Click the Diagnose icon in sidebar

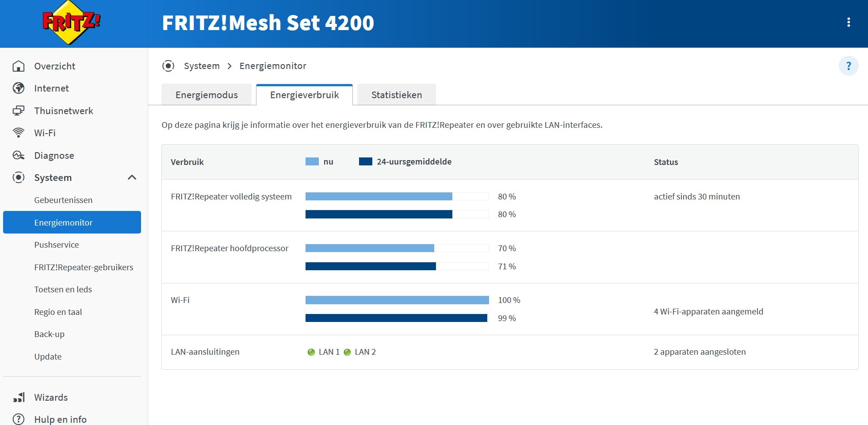(x=19, y=155)
